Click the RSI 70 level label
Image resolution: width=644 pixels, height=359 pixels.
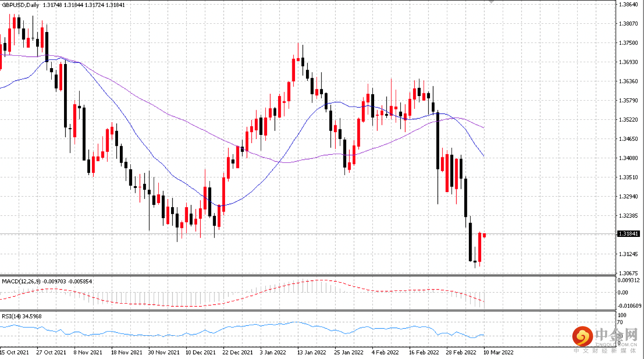point(621,322)
